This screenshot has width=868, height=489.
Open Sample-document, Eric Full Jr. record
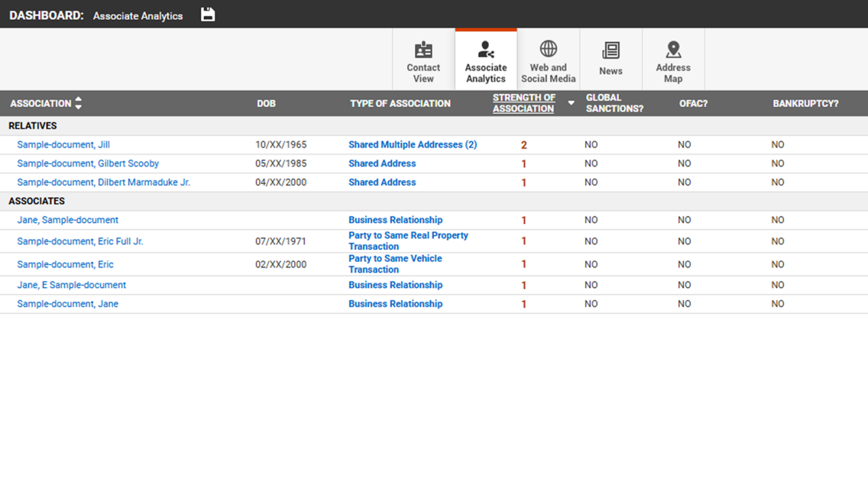pos(80,241)
